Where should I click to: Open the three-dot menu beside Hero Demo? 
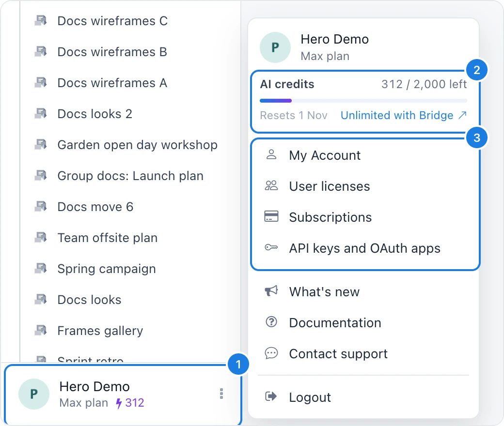(221, 394)
